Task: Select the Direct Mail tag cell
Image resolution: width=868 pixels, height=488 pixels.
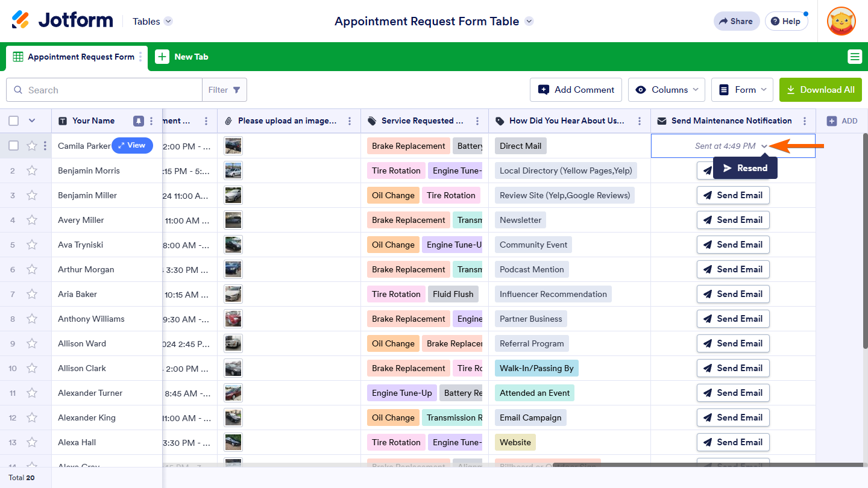Action: point(520,146)
